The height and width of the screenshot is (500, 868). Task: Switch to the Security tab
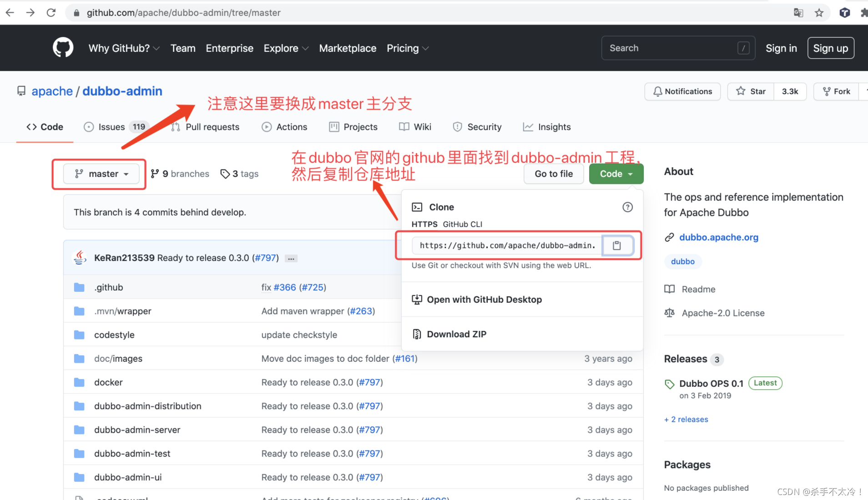tap(477, 127)
